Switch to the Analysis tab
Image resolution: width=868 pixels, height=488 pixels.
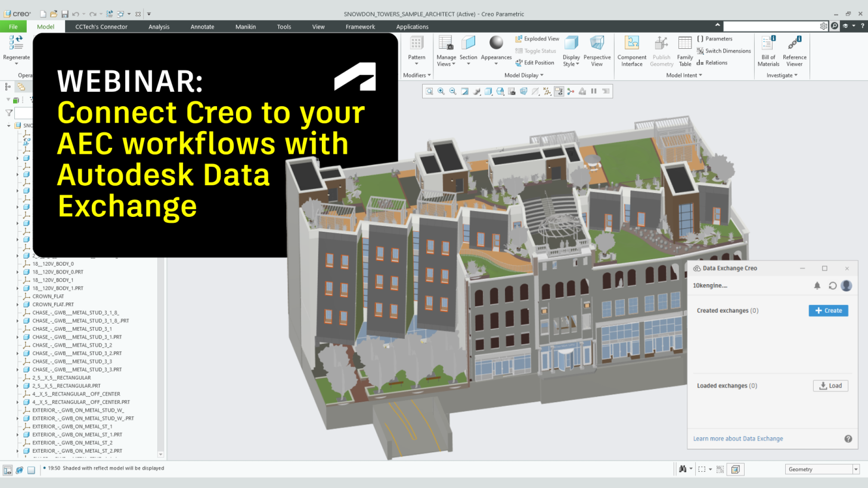pos(159,26)
